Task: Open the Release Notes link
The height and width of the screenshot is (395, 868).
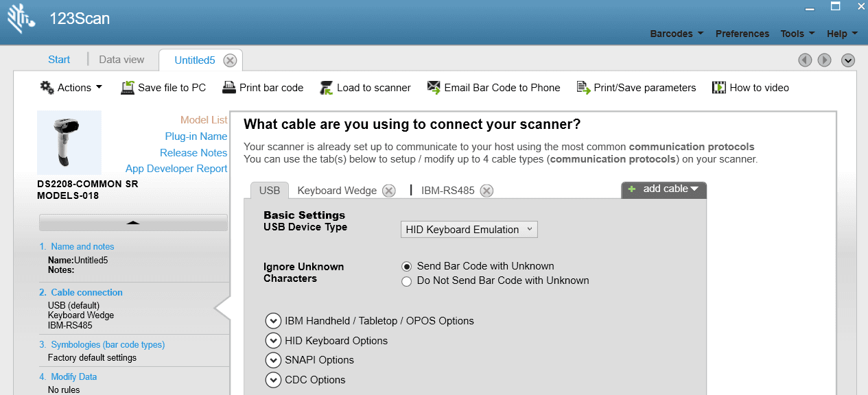Action: coord(193,153)
